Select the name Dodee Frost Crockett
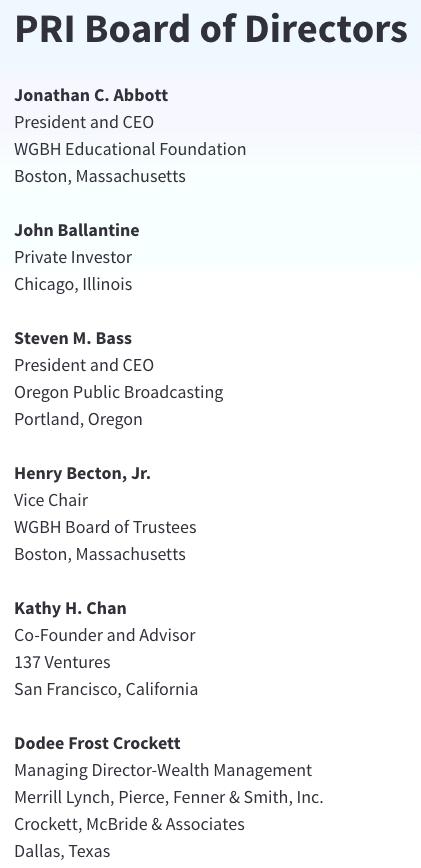This screenshot has height=868, width=421. tap(97, 743)
